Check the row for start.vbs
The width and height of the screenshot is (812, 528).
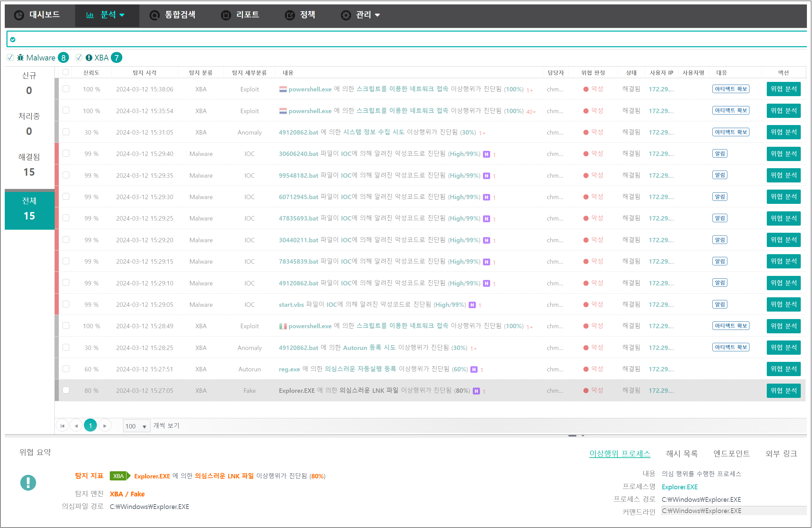click(x=66, y=304)
